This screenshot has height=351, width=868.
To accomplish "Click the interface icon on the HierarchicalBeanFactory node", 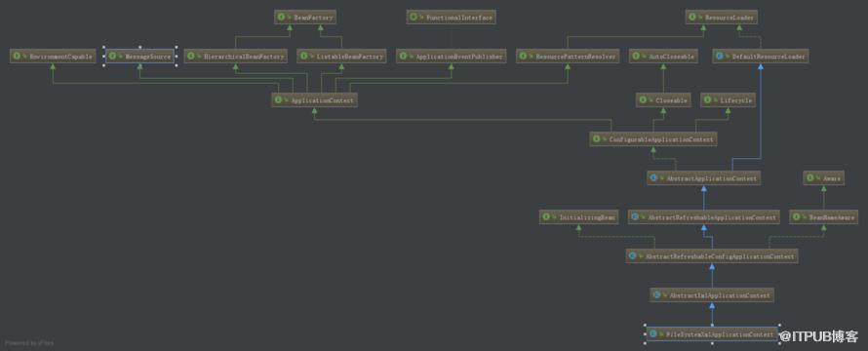I will tap(191, 56).
